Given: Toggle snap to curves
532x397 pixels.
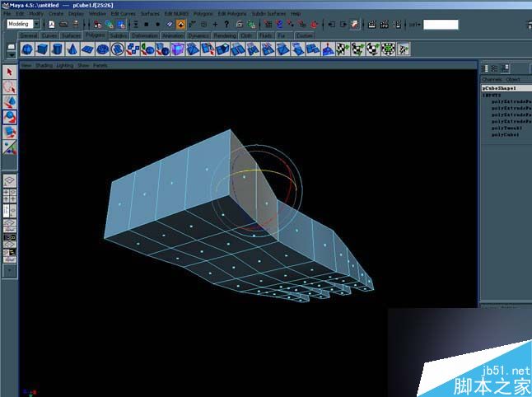Looking at the screenshot, I should pos(279,25).
